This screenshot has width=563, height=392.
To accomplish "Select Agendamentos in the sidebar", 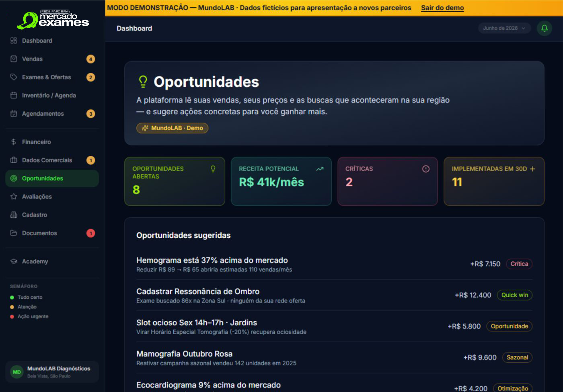I will pyautogui.click(x=52, y=114).
